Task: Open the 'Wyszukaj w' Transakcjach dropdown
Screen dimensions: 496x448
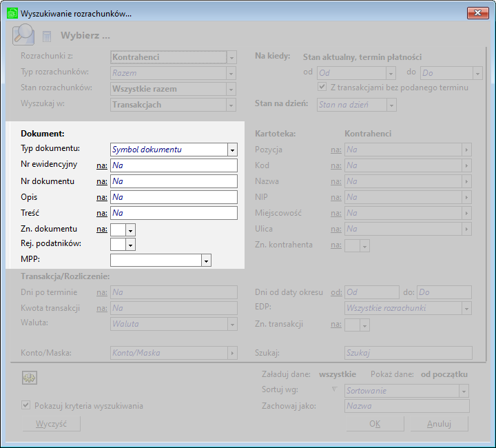Action: tap(231, 105)
